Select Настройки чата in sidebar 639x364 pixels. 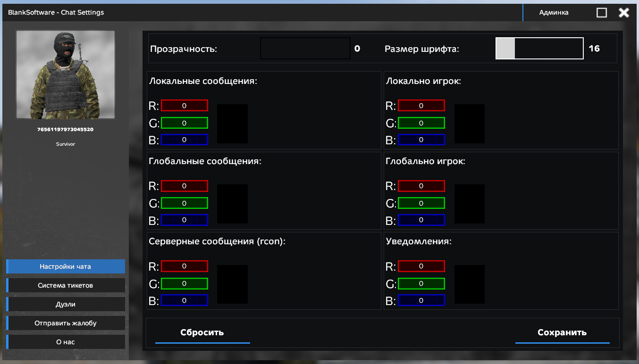click(x=66, y=266)
